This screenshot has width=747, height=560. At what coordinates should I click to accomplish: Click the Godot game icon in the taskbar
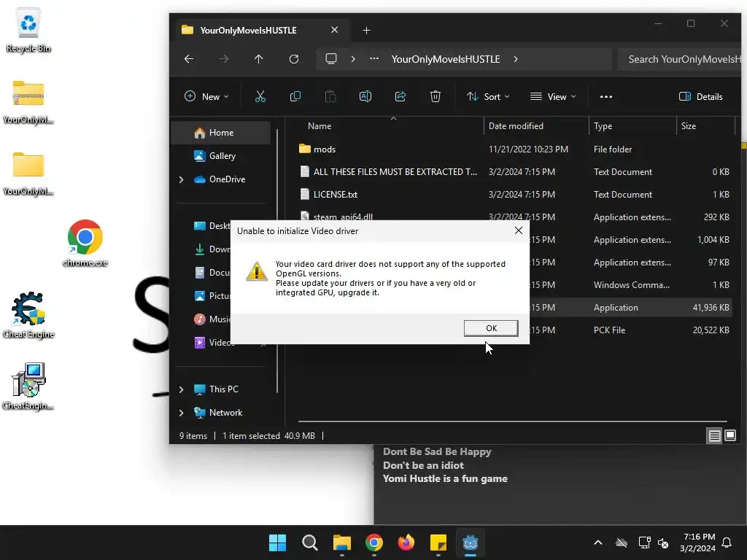click(x=471, y=542)
